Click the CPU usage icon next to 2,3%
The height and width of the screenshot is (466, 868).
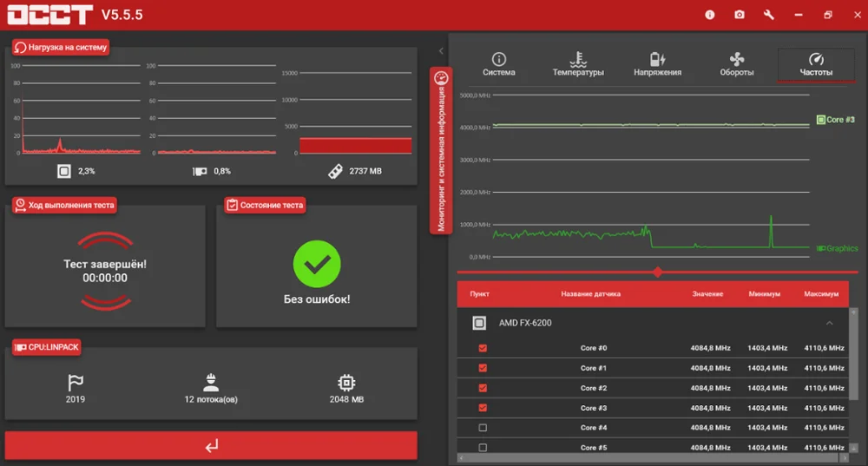pyautogui.click(x=64, y=171)
